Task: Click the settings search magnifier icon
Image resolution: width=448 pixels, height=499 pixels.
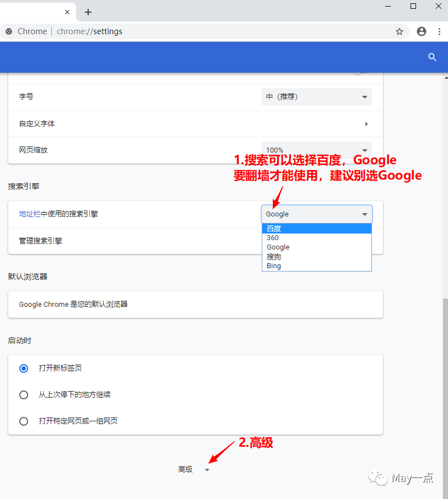Action: [432, 57]
